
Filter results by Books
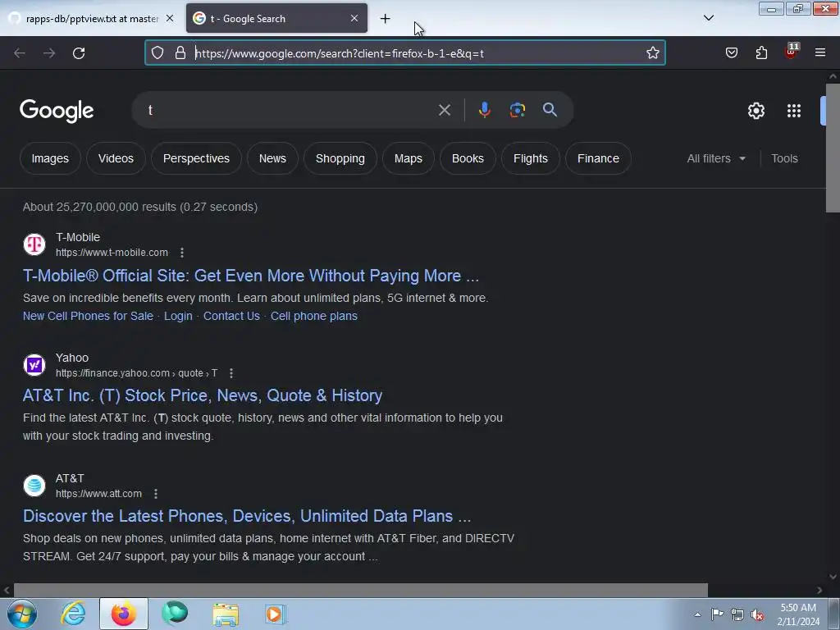coord(468,158)
